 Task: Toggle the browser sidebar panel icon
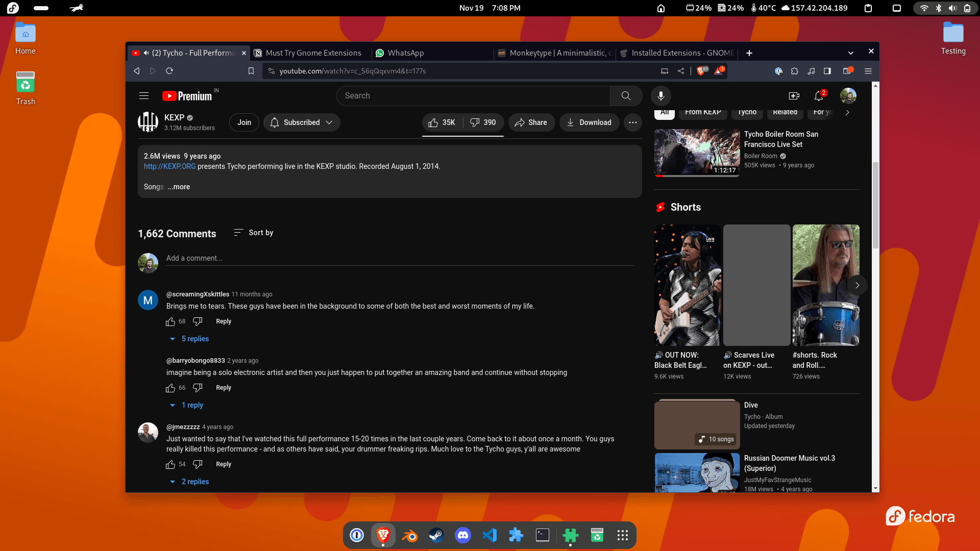(x=827, y=71)
